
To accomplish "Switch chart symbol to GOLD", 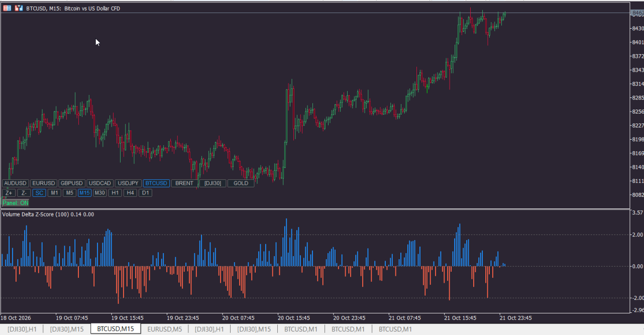I will click(x=241, y=183).
